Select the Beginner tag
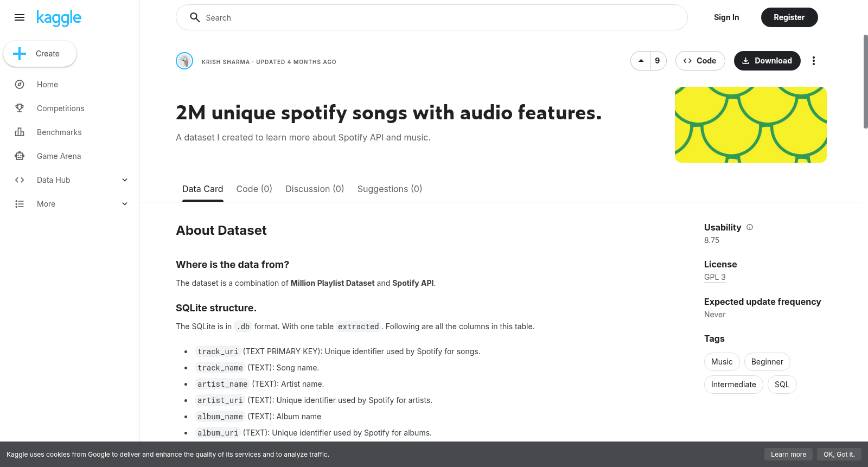The height and width of the screenshot is (467, 868). pyautogui.click(x=767, y=362)
